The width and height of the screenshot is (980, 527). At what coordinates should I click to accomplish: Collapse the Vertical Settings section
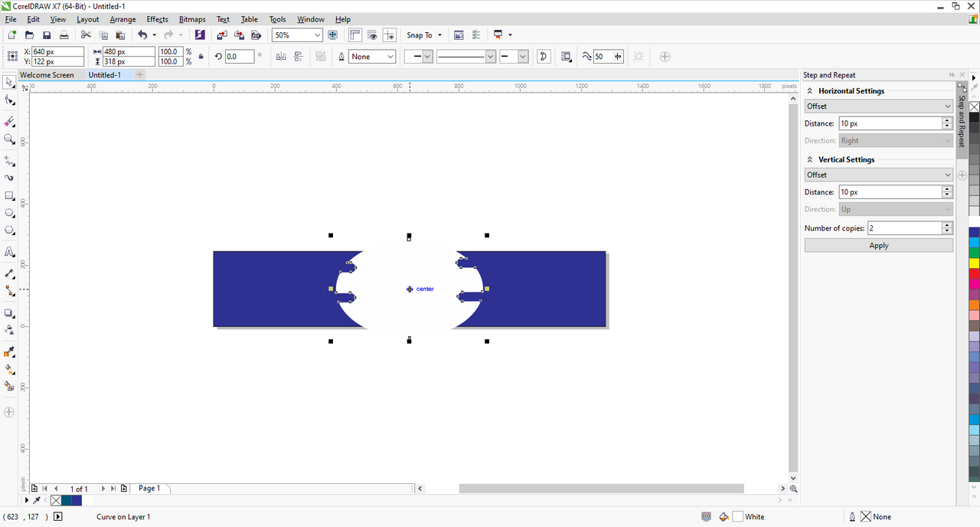810,159
